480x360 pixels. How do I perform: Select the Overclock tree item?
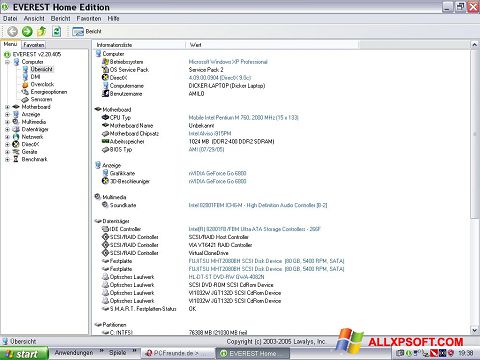pyautogui.click(x=42, y=84)
